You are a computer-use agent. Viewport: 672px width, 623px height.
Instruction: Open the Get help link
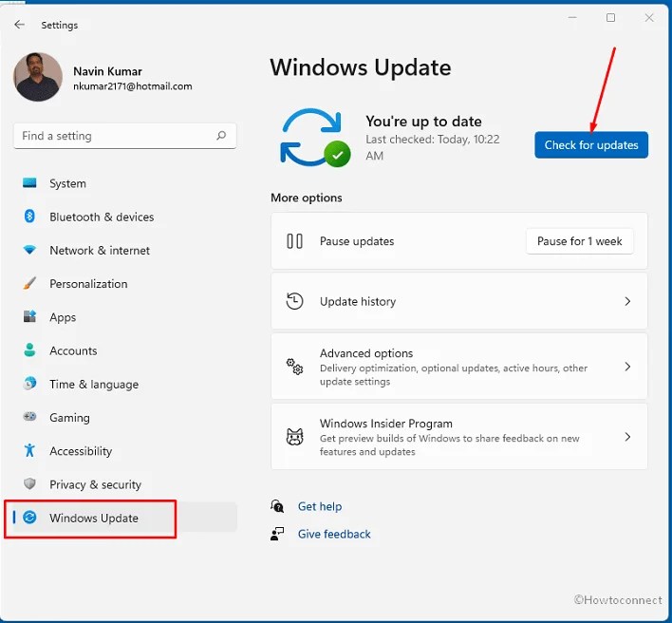[x=320, y=506]
